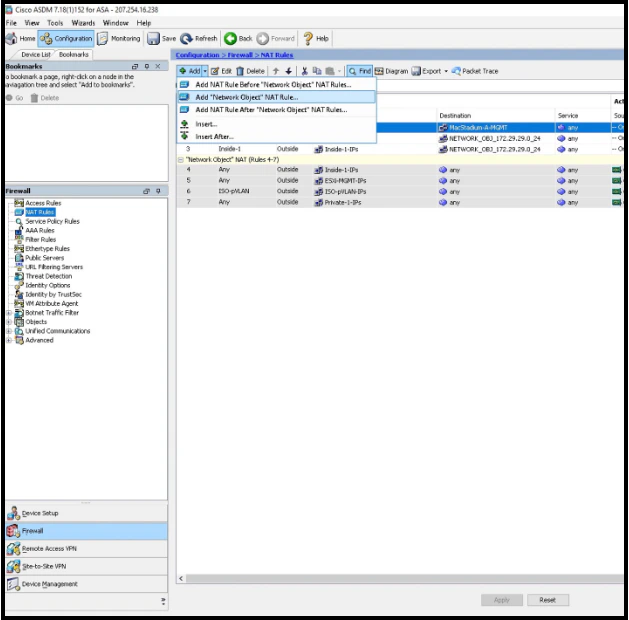This screenshot has height=620, width=629.
Task: Select NAT rule 6 ISO-pVLAN row
Action: 400,191
